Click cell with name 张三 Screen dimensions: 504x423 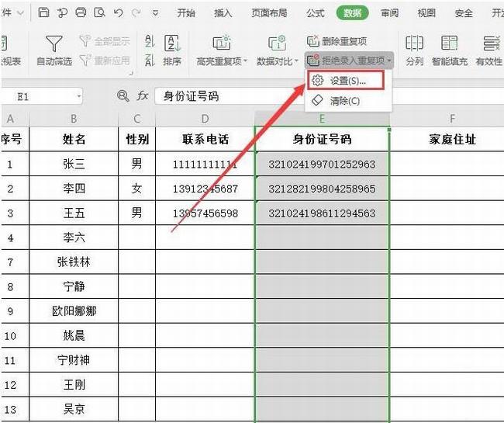[74, 164]
